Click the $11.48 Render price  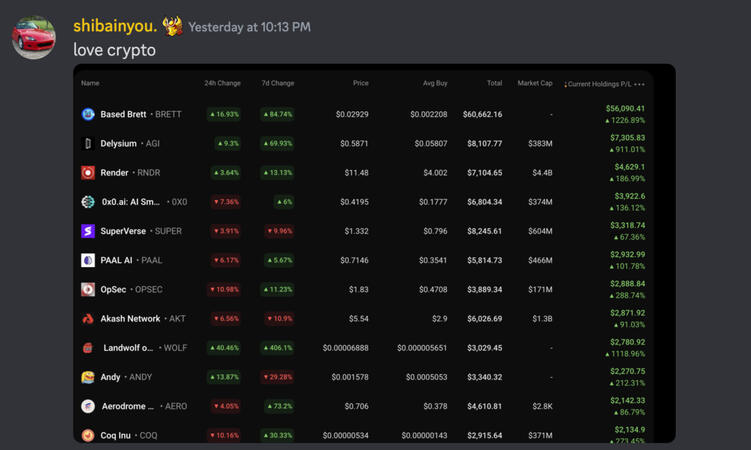[x=356, y=172]
